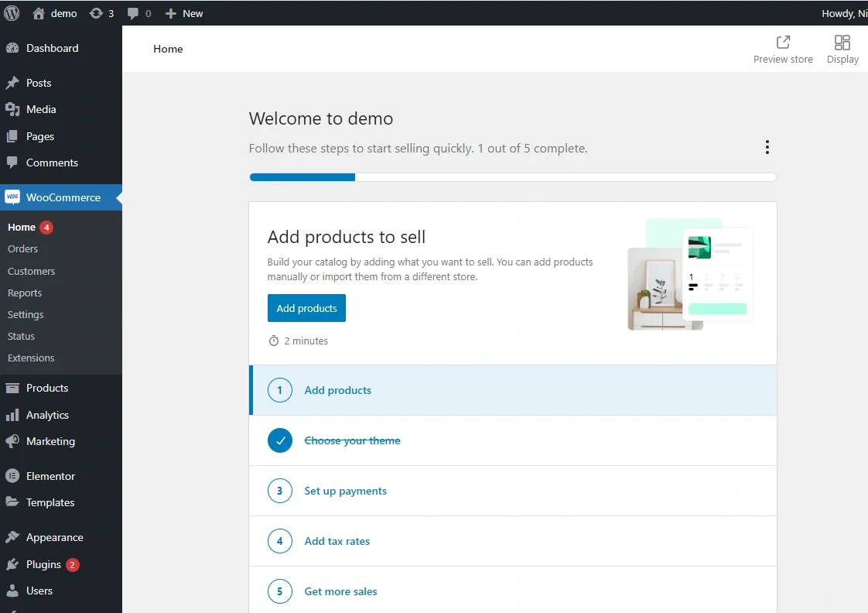Viewport: 868px width, 613px height.
Task: Open the comments bubble icon in admin bar
Action: (x=133, y=13)
